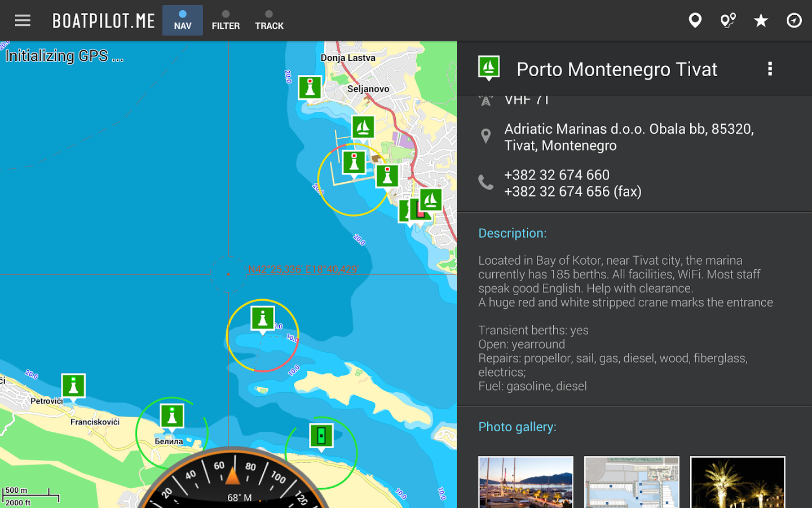The image size is (812, 508).
Task: Open favorites with the star icon
Action: tap(761, 21)
